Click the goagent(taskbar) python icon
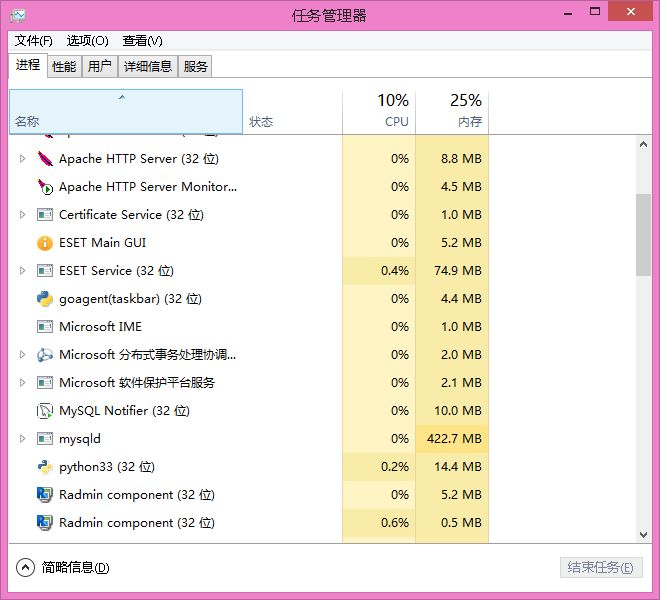This screenshot has height=600, width=660. tap(45, 299)
